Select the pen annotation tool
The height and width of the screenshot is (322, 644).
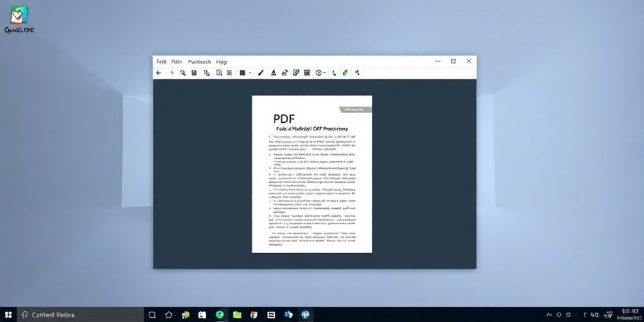point(260,73)
